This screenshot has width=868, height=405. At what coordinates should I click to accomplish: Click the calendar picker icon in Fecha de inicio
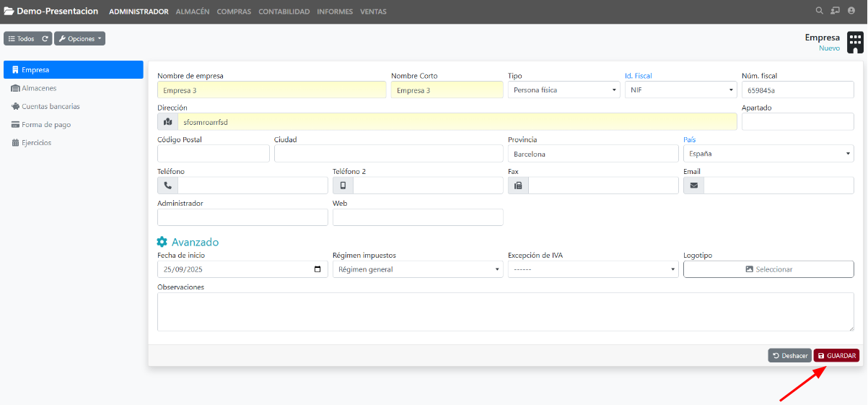(317, 269)
